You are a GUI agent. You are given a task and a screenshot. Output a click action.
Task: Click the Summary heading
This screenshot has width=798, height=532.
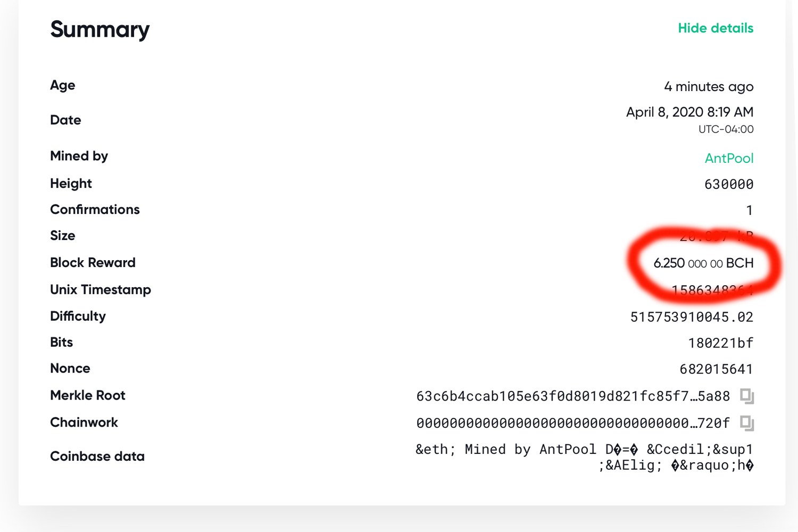click(100, 30)
